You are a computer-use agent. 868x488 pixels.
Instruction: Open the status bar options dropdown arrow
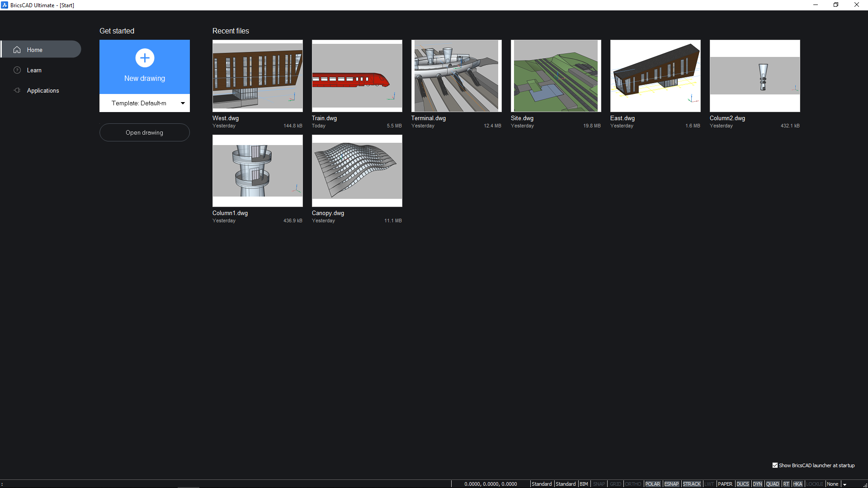coord(844,484)
